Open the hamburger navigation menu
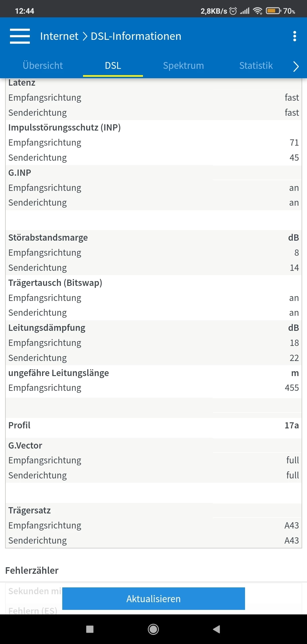Viewport: 307px width, 644px height. pos(20,36)
